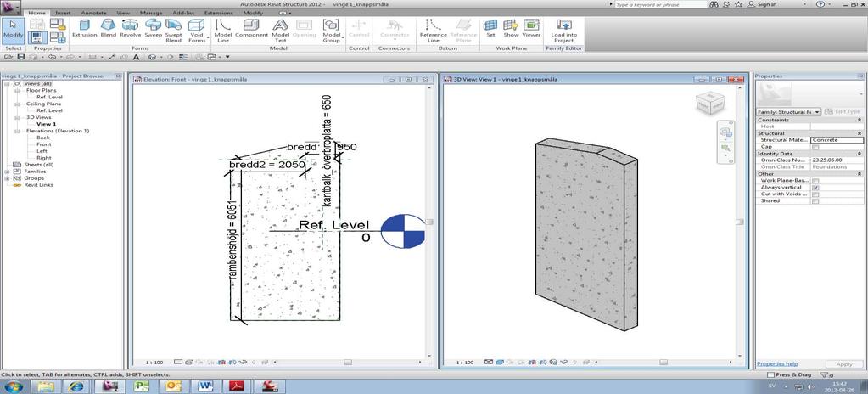868x394 pixels.
Task: Expand the Families tree node
Action: tap(7, 172)
